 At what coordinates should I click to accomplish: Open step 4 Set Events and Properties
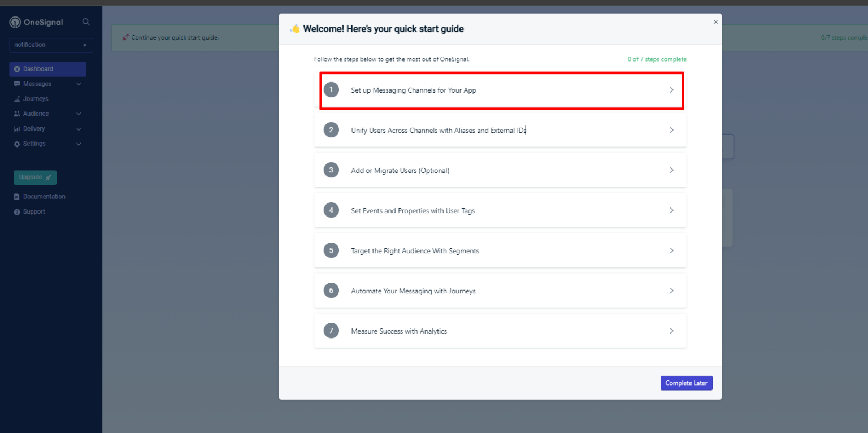click(500, 210)
